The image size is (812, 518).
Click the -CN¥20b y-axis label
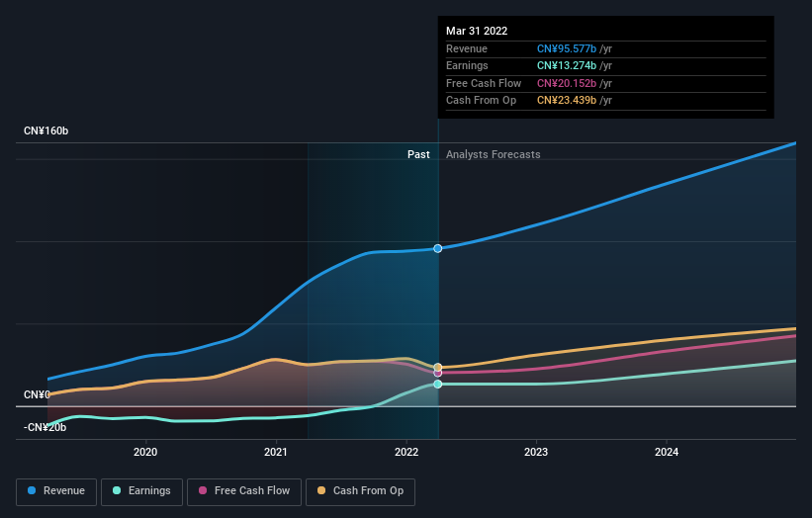click(45, 427)
